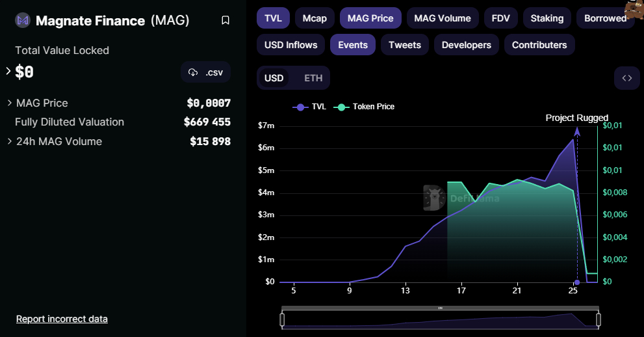Image resolution: width=644 pixels, height=337 pixels.
Task: Click the (MAG) ticker symbol text
Action: [170, 20]
